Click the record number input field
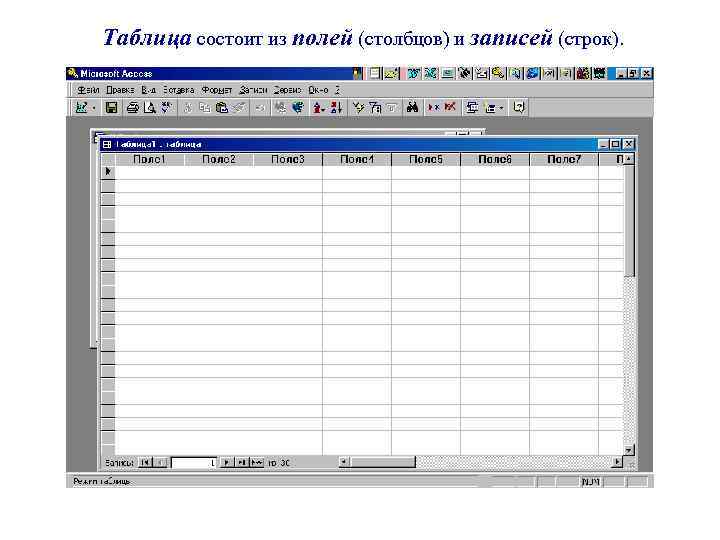 (x=194, y=463)
